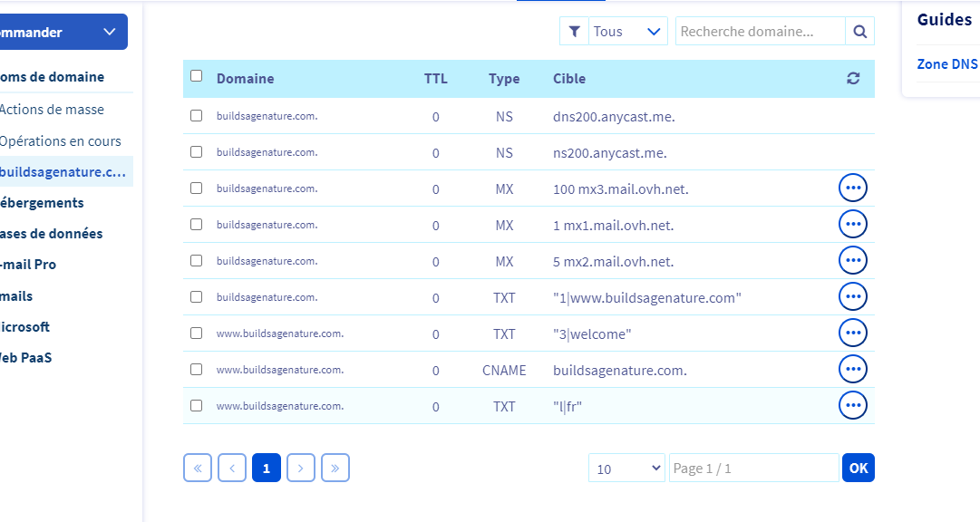Open actions menu for "3|welcome" TXT record
This screenshot has height=522, width=980.
click(852, 333)
